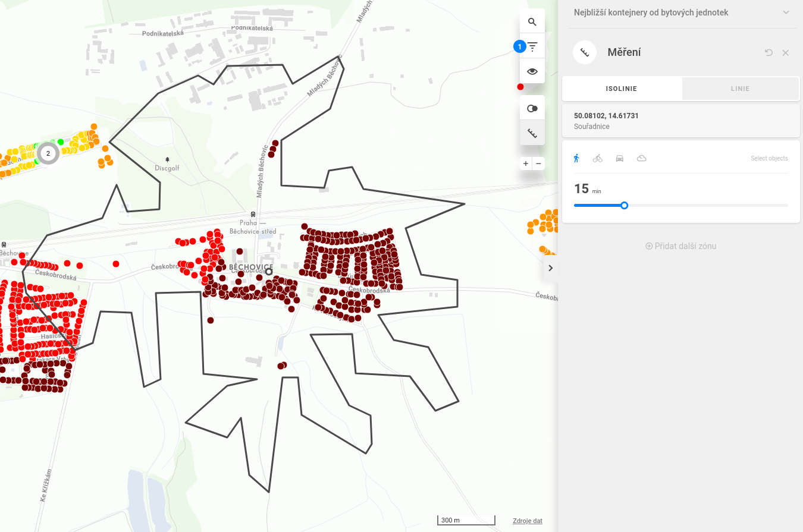Click the blue filter count badge 1
803x532 pixels.
pos(519,46)
